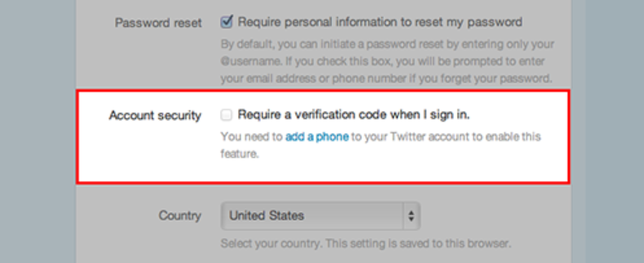Click the word "feature." under Account security
This screenshot has height=263, width=644.
(x=240, y=154)
